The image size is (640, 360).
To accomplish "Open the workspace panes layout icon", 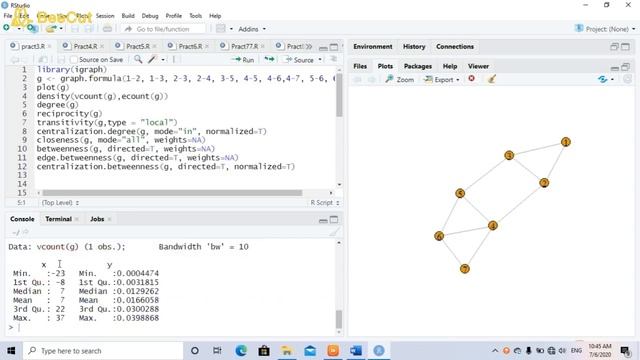I will 221,29.
